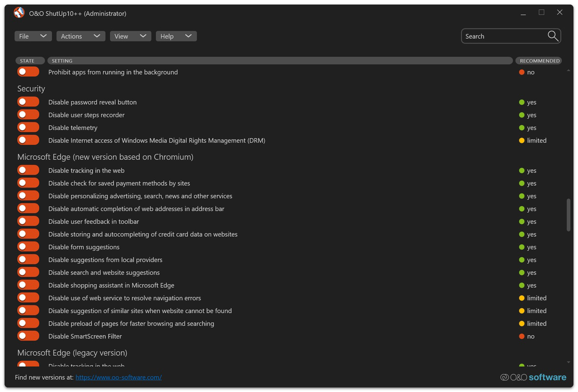Click the SETTING column header
Viewport: 578px width, 392px height.
tap(280, 61)
